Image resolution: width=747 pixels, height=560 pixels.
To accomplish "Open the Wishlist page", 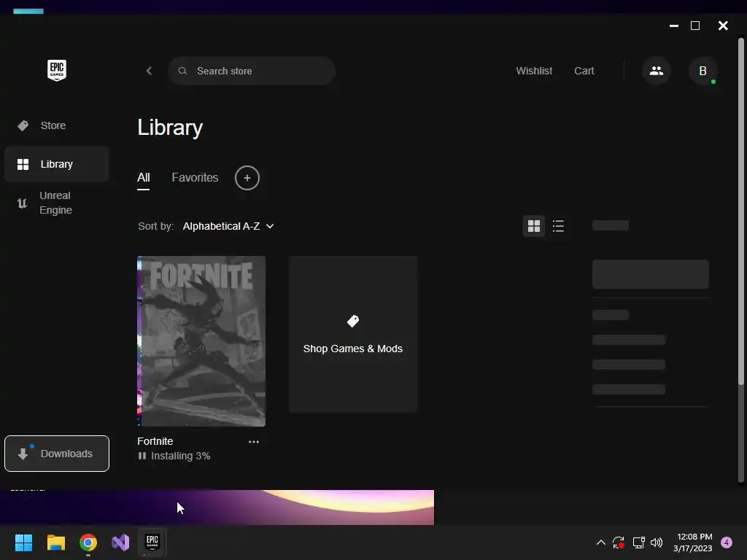I will (534, 71).
